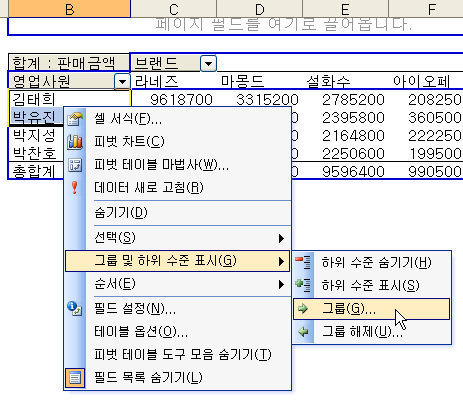Click cell value 2395800
The width and height of the screenshot is (463, 402).
pos(353,117)
